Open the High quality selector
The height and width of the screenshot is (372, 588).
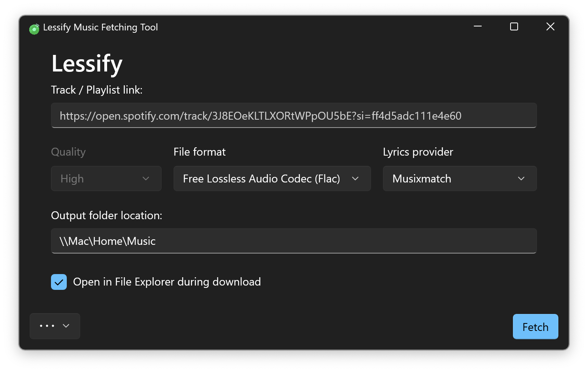(x=106, y=178)
